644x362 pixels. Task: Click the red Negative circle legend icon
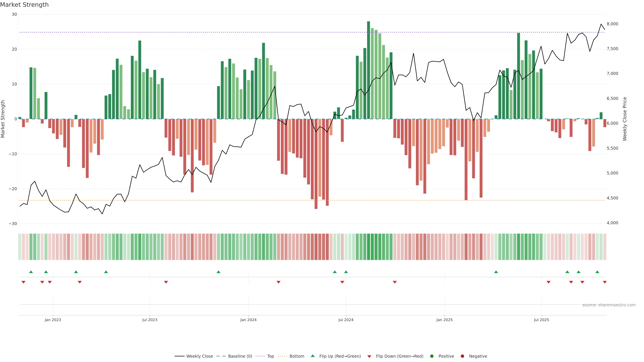pos(462,356)
